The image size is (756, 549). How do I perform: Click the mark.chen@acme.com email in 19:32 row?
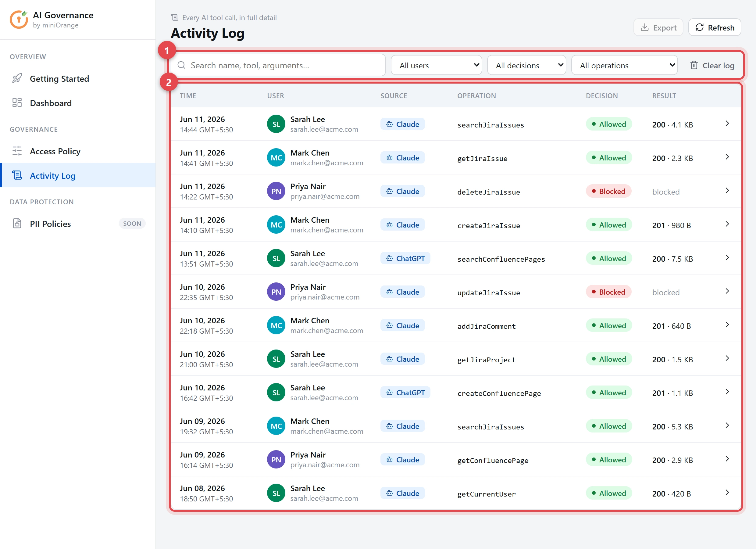click(327, 431)
